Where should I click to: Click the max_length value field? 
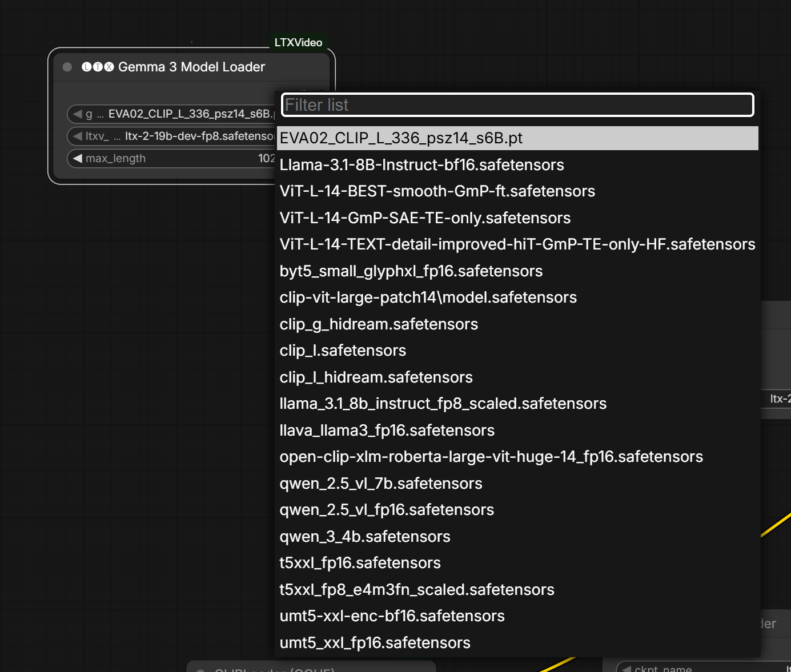(172, 159)
